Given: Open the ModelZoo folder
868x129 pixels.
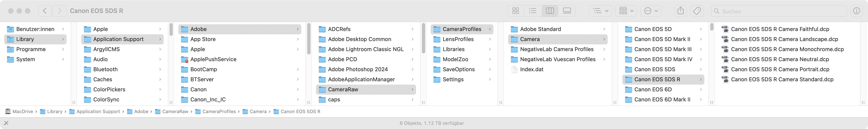Looking at the screenshot, I should tap(462, 59).
